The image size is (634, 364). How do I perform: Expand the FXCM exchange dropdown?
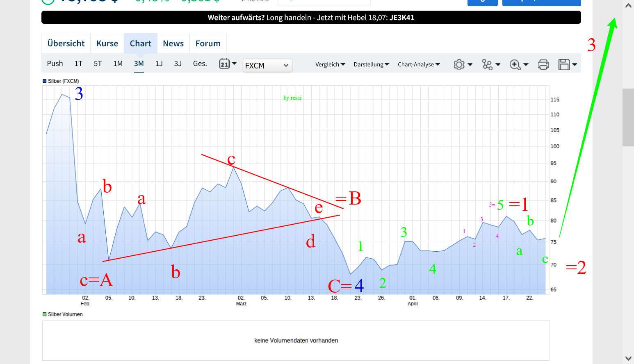coord(267,65)
